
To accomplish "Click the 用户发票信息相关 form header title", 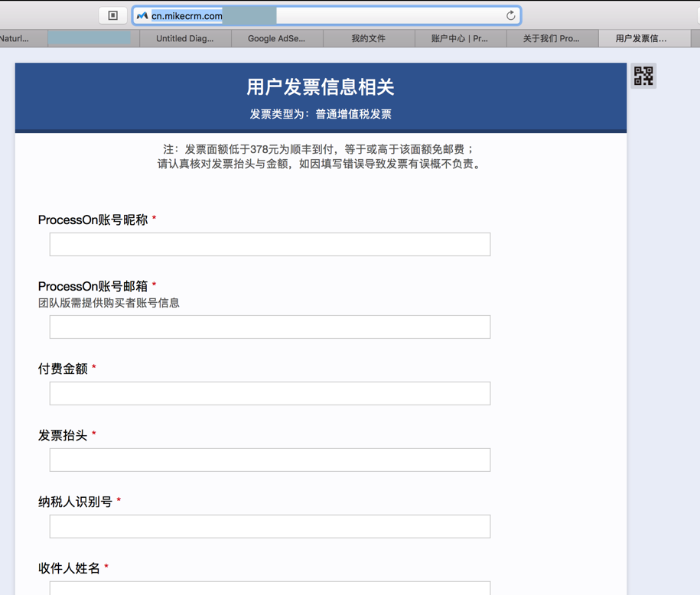I will coord(321,87).
